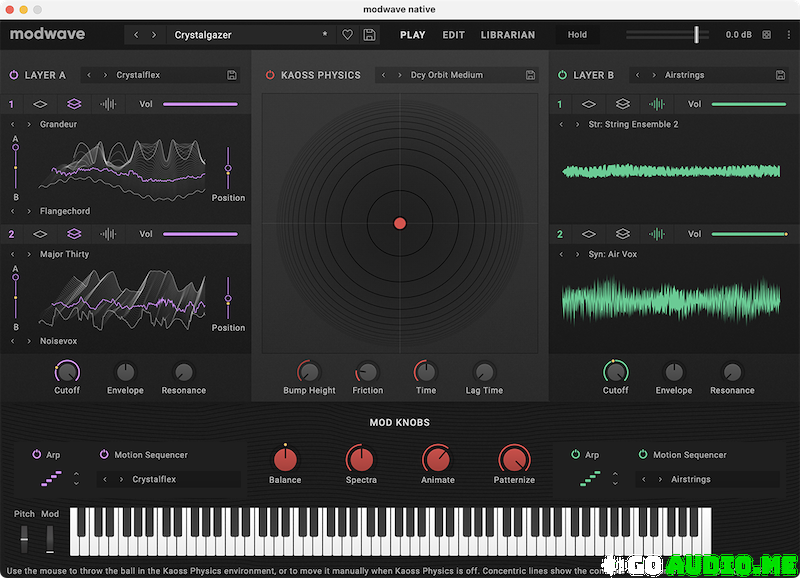Screen dimensions: 800x578
Task: Select next sample after Str: String Ensemble 2
Action: (578, 124)
